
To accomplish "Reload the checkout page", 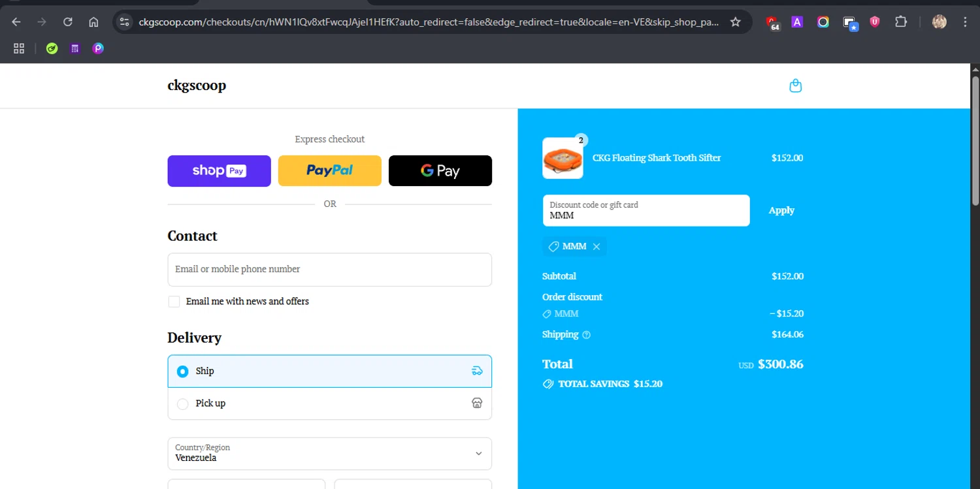I will point(68,22).
